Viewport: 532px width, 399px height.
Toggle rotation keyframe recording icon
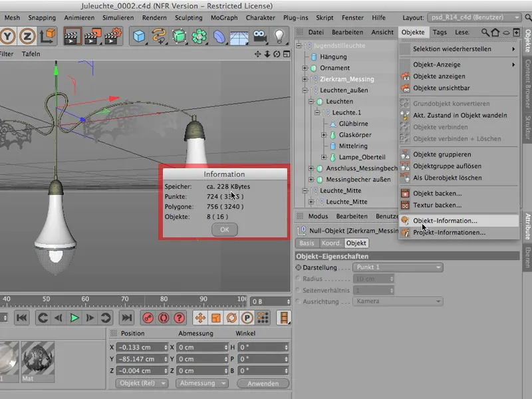pos(231,318)
